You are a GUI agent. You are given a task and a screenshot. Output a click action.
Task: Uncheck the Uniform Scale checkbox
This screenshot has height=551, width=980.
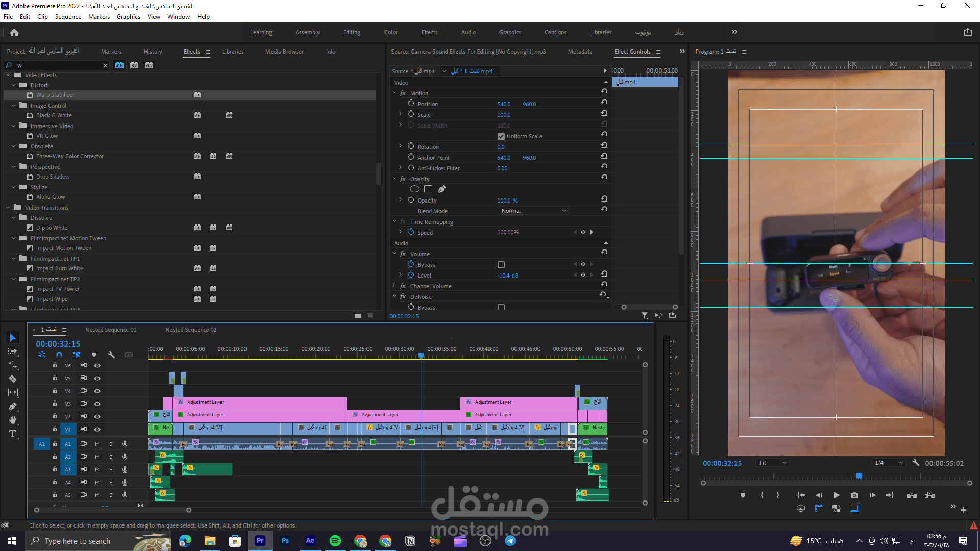tap(501, 136)
